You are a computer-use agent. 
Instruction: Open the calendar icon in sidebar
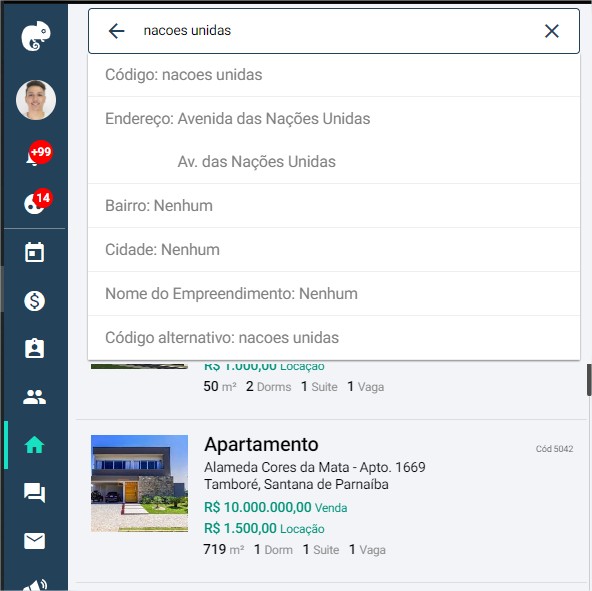click(x=34, y=252)
